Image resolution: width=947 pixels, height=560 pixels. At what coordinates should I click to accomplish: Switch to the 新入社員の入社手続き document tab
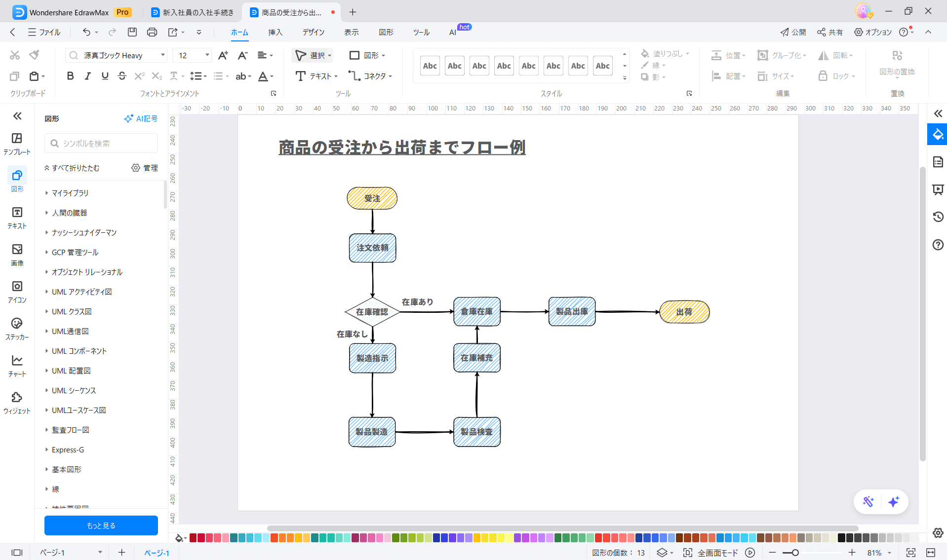(x=192, y=12)
